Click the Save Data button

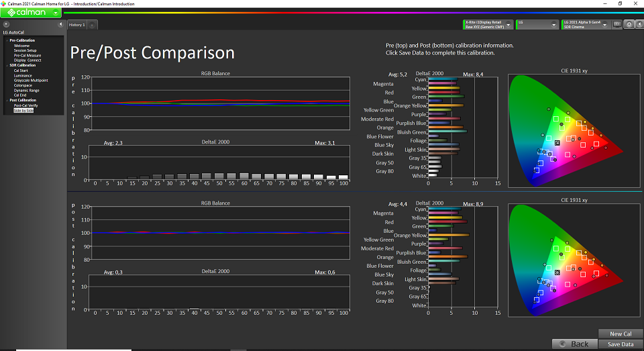tap(620, 344)
